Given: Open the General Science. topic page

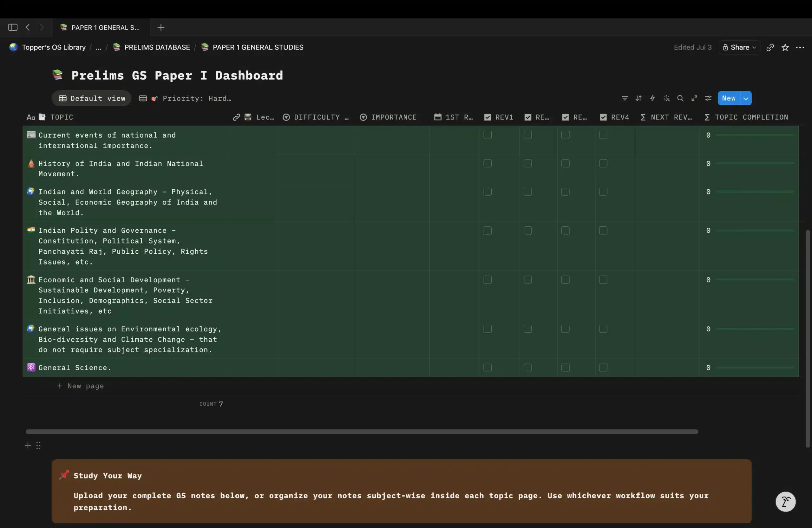Looking at the screenshot, I should click(x=75, y=368).
